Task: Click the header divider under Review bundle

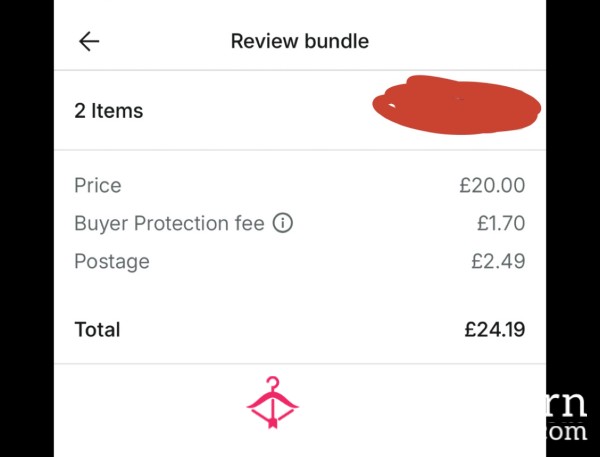Action: click(x=300, y=70)
